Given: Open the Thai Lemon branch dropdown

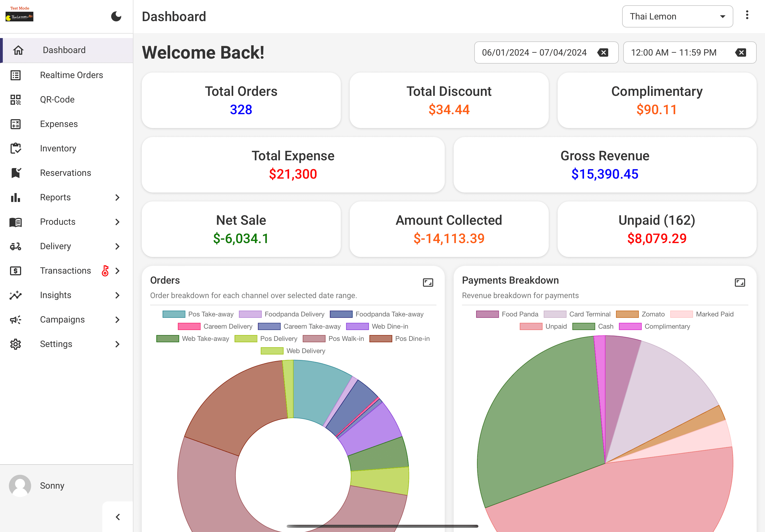Looking at the screenshot, I should (677, 16).
